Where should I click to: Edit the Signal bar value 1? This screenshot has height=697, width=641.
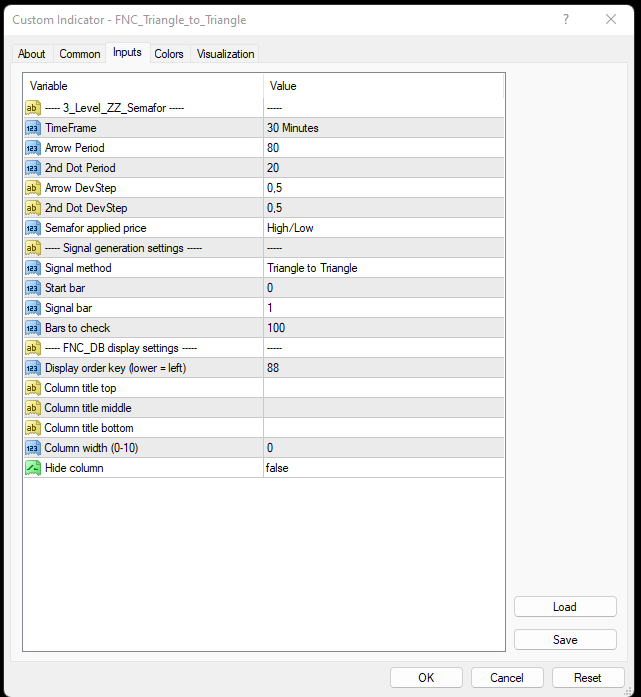(x=384, y=308)
